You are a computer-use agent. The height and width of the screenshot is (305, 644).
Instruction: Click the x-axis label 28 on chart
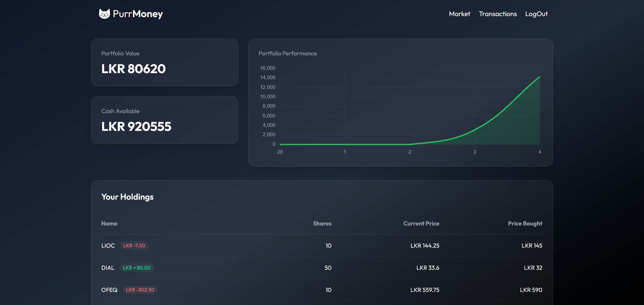pos(280,152)
